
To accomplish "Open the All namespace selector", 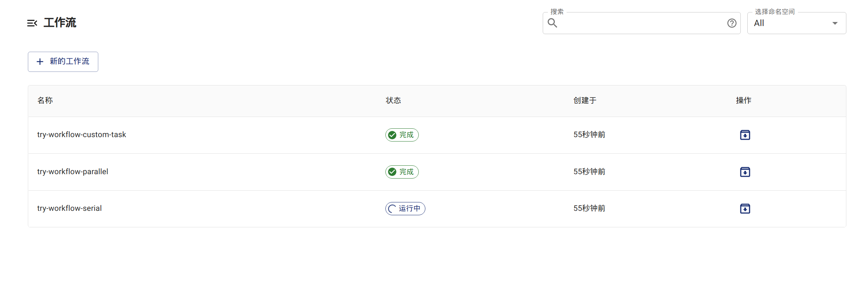I will point(796,23).
